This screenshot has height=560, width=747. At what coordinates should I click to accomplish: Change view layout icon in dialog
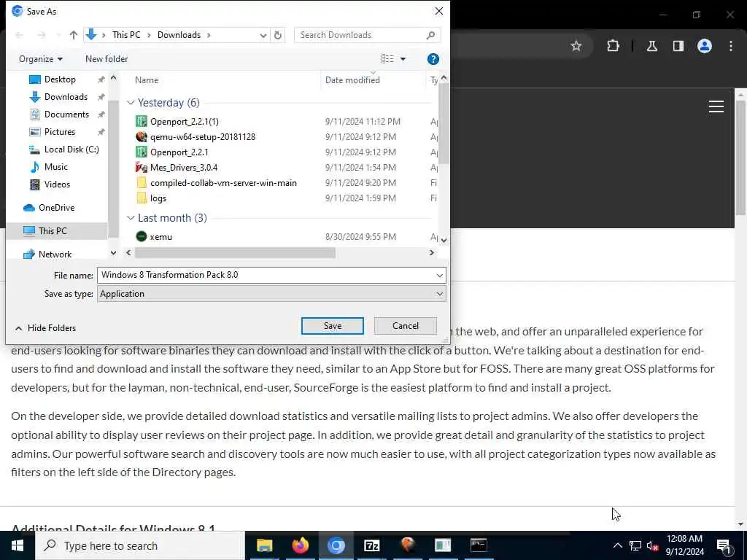point(387,58)
